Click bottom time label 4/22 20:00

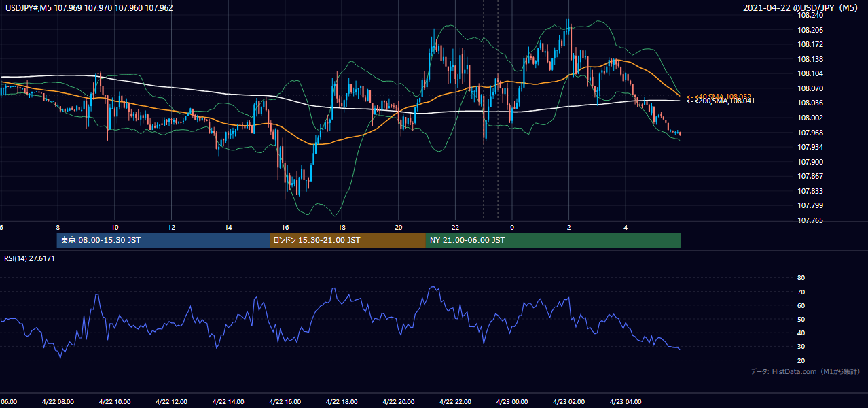coord(398,402)
